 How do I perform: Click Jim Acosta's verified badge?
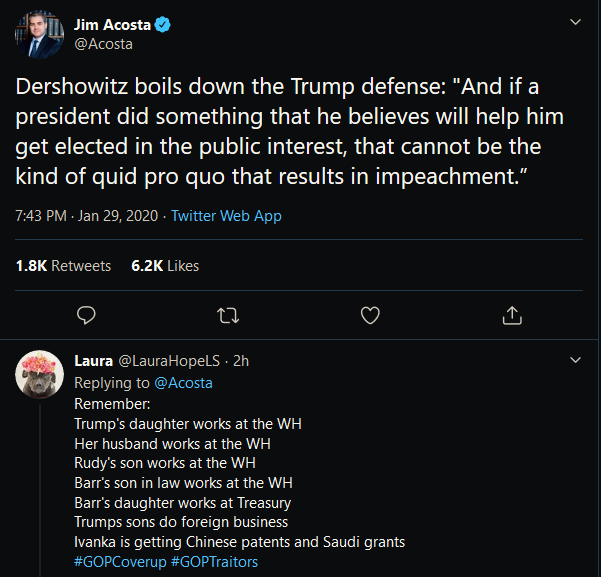click(162, 24)
